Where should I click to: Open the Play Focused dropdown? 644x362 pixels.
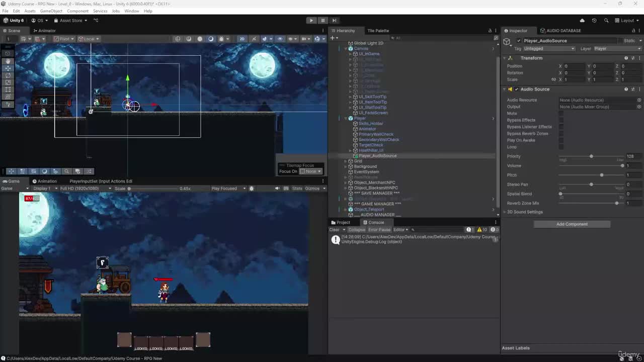click(x=228, y=189)
